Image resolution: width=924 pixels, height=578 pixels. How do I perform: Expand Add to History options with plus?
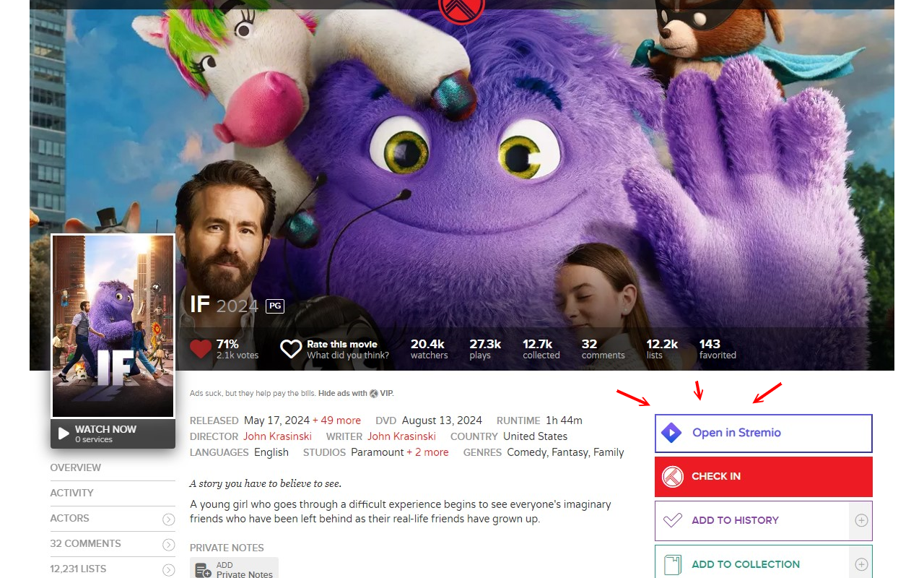click(860, 520)
